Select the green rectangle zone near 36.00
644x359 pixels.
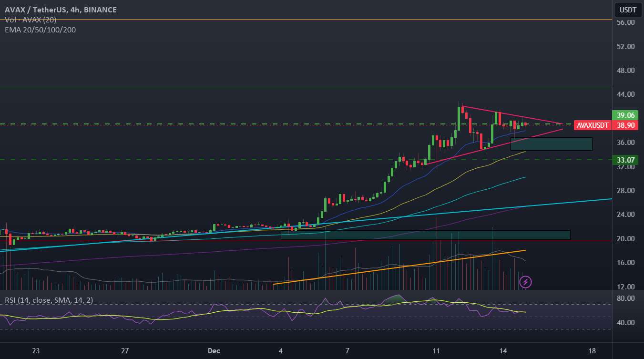pos(551,144)
